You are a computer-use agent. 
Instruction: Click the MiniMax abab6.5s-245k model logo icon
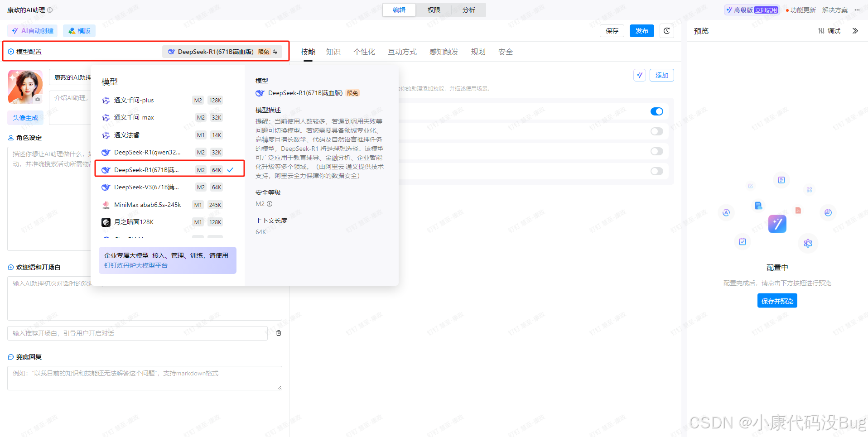(x=106, y=205)
